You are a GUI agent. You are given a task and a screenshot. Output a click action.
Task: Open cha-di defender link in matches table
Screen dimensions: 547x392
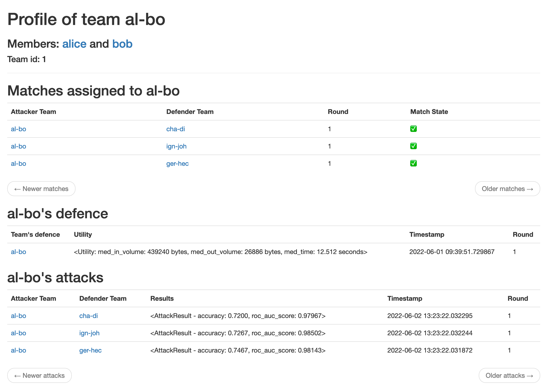[x=176, y=129]
